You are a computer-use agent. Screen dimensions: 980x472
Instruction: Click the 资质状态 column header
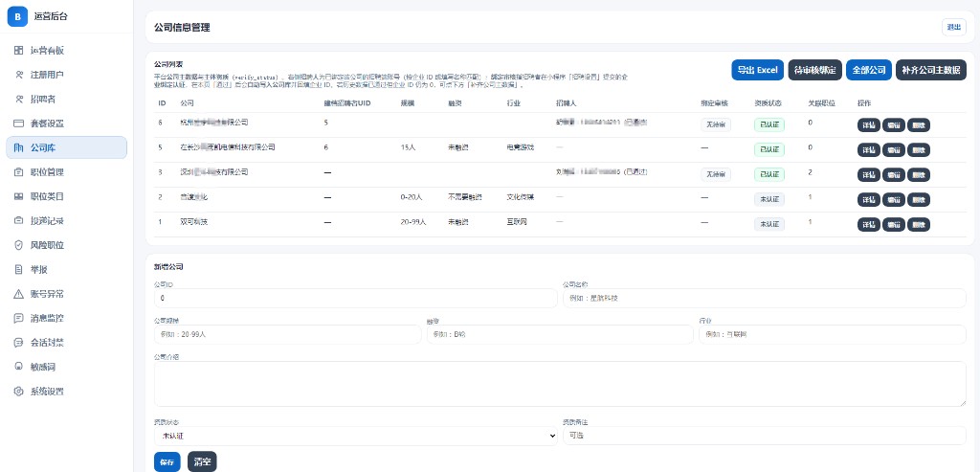click(768, 102)
